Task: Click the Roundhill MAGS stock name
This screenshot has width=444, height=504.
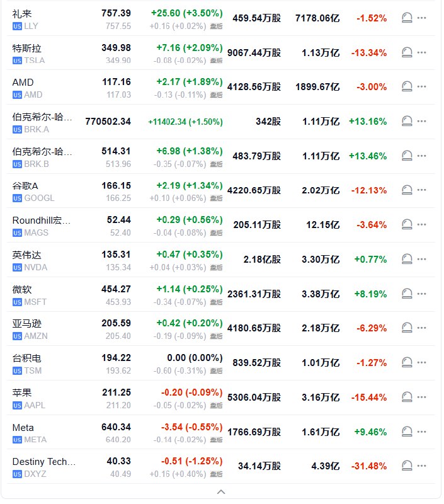Action: [x=42, y=220]
